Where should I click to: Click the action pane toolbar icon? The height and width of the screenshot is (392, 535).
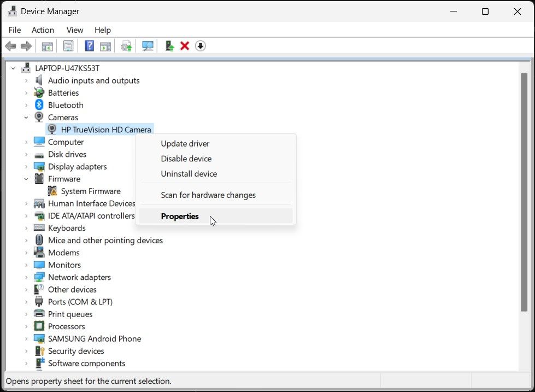tap(105, 46)
